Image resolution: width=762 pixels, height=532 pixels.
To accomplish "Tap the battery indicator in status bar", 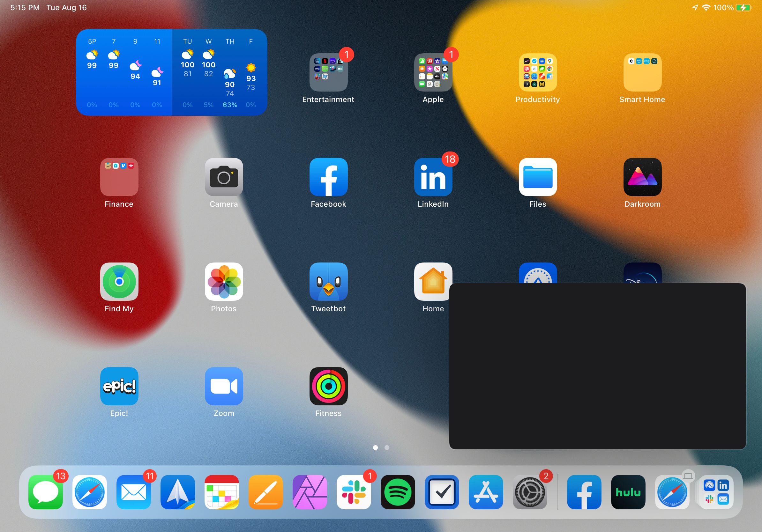I will [x=744, y=8].
